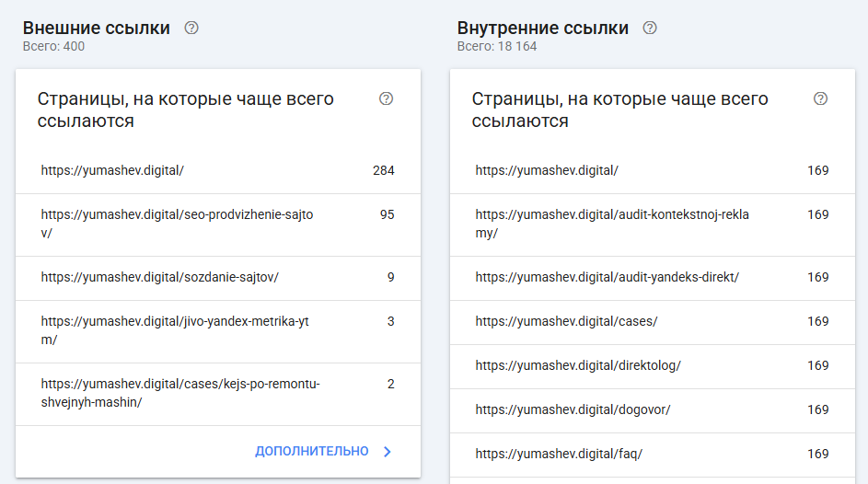The height and width of the screenshot is (484, 868).
Task: Click the count 9 for sozdanie-sajtov
Action: [x=391, y=277]
